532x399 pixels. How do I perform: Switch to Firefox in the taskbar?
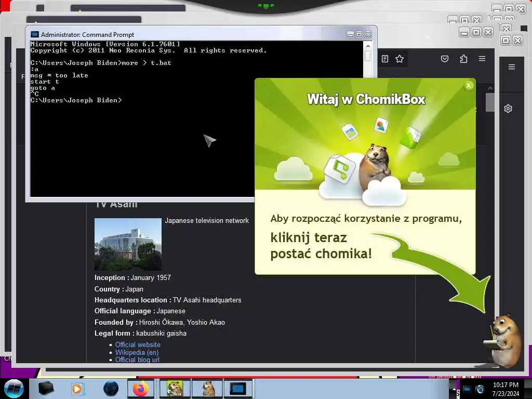(140, 389)
